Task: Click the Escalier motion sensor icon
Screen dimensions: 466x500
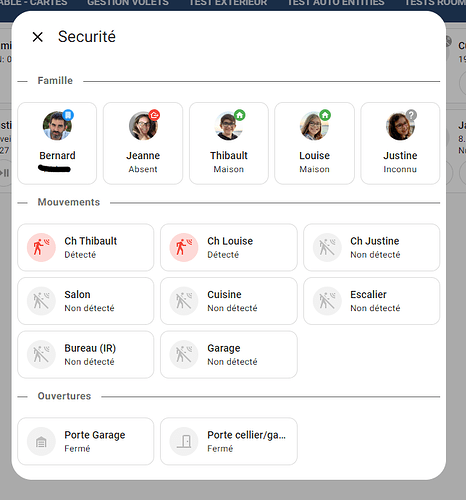Action: (327, 301)
